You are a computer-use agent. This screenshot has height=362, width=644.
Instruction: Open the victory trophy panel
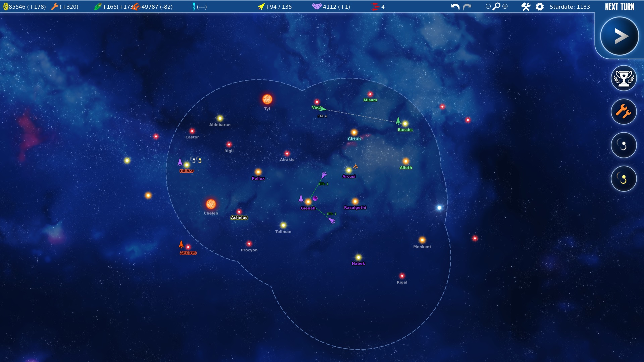[624, 78]
